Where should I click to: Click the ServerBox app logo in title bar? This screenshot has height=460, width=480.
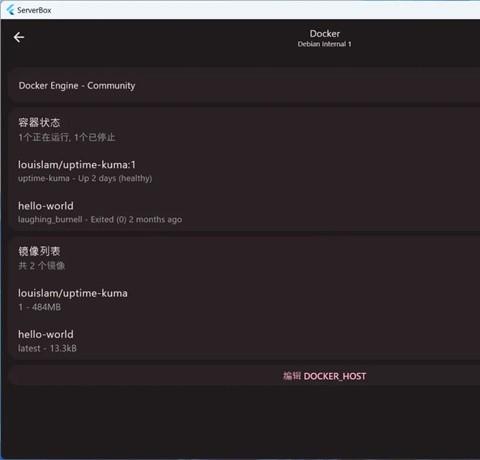(10, 10)
